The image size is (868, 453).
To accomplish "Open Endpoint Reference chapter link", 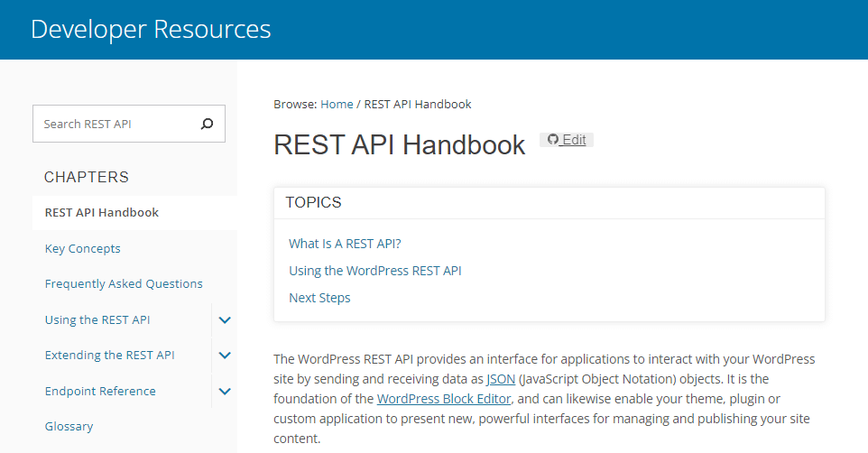I will 100,391.
